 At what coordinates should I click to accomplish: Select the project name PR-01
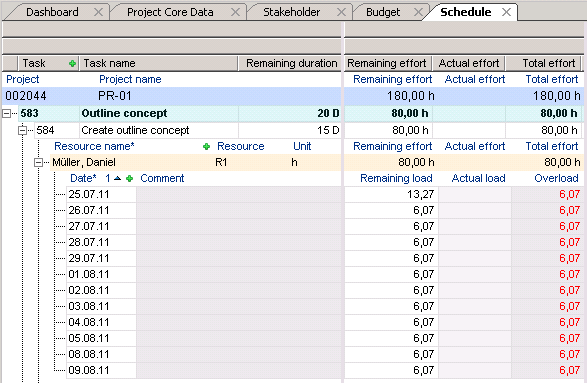(x=115, y=96)
